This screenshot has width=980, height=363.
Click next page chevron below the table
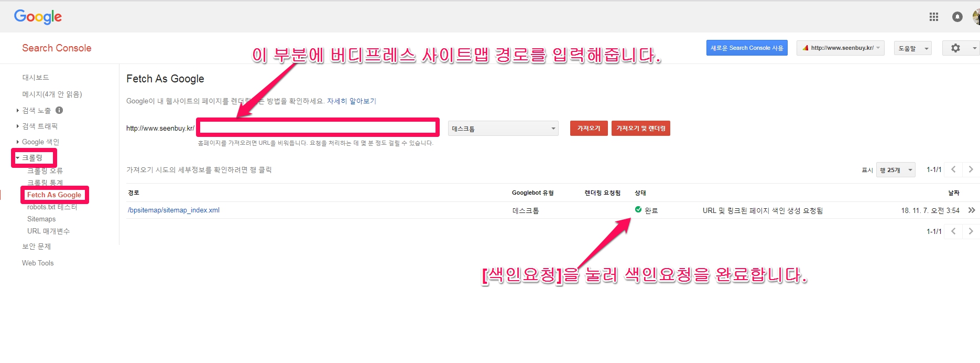point(971,231)
